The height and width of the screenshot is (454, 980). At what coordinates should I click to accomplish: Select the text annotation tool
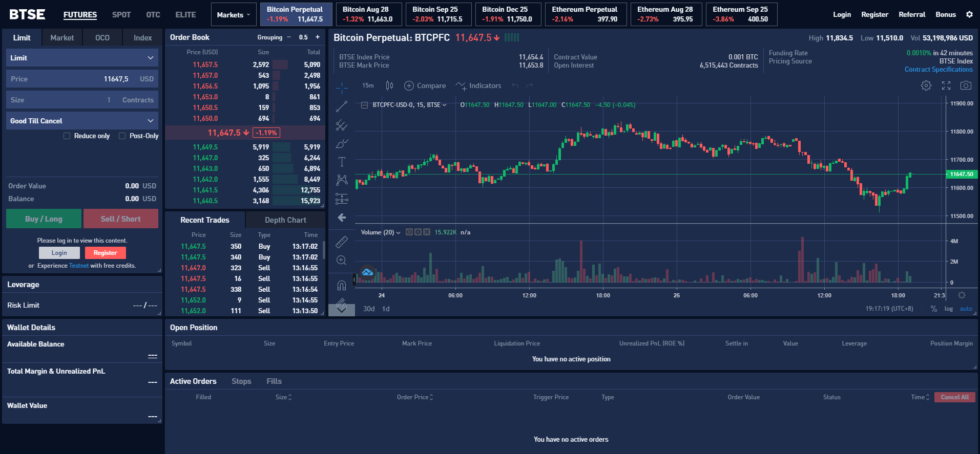click(x=342, y=162)
